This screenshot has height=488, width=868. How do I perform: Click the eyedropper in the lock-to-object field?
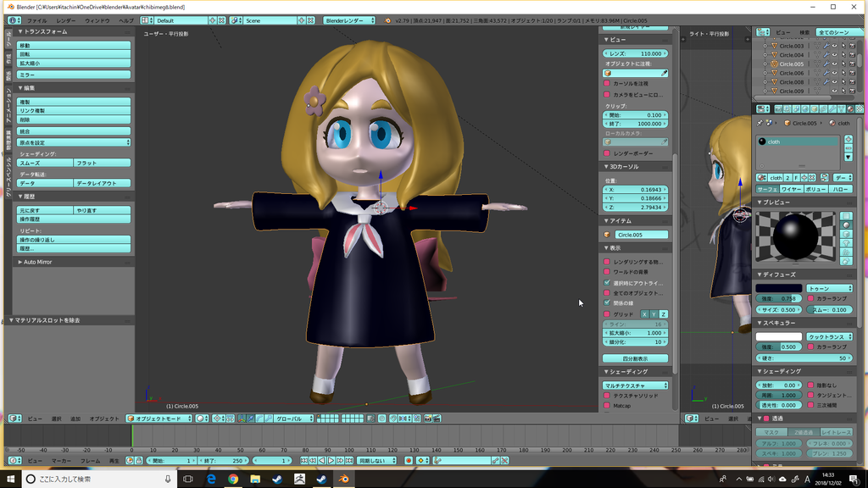[664, 73]
